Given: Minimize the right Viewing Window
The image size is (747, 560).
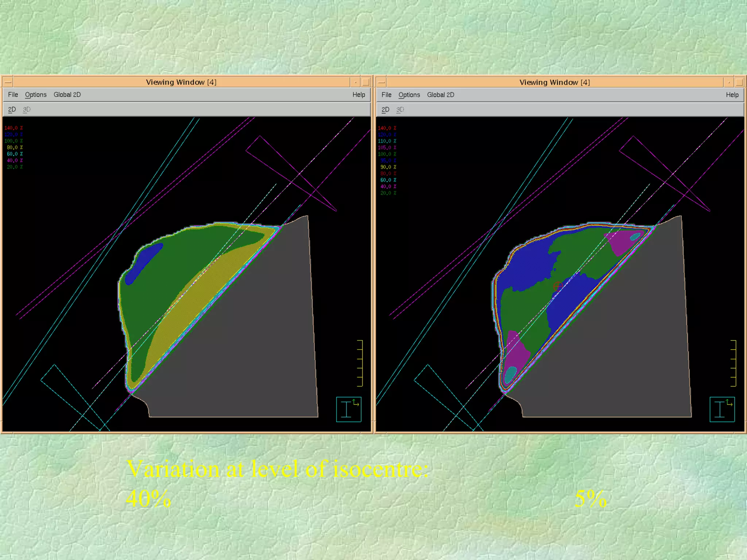Looking at the screenshot, I should (729, 82).
